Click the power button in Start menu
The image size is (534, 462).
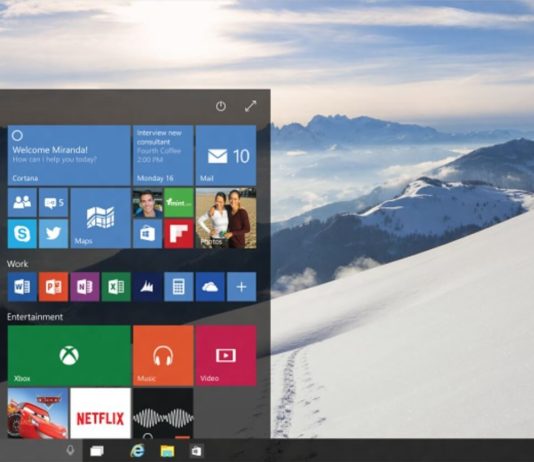click(x=221, y=106)
